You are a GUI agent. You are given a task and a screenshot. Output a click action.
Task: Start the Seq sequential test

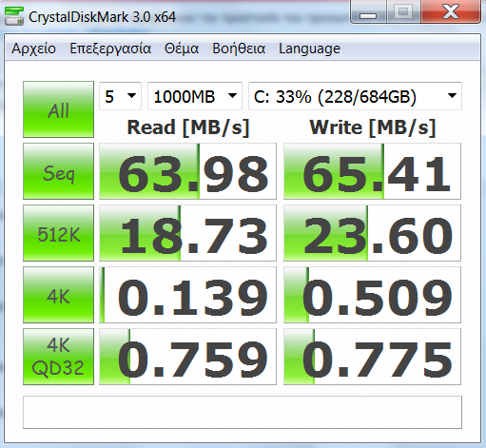coord(58,171)
